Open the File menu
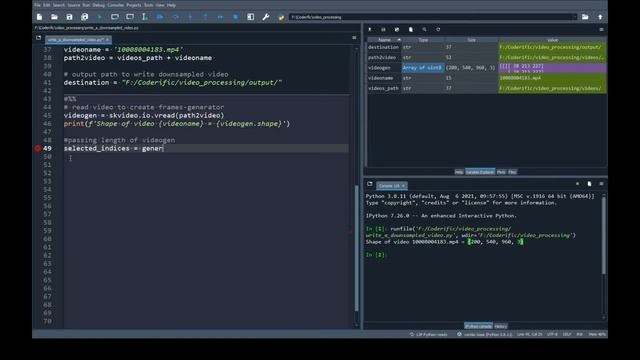Viewport: 640px width, 360px height. pyautogui.click(x=37, y=5)
